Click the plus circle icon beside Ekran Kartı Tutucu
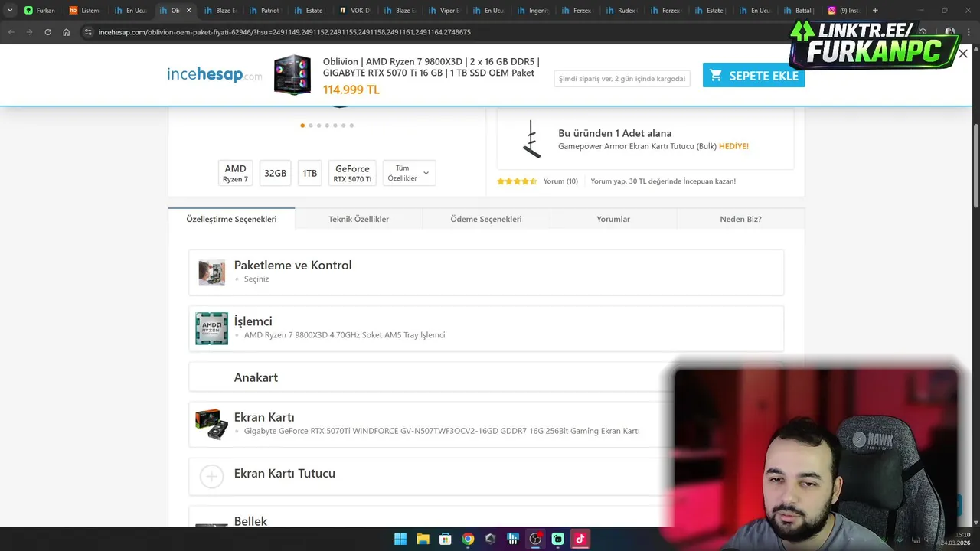 coord(211,476)
